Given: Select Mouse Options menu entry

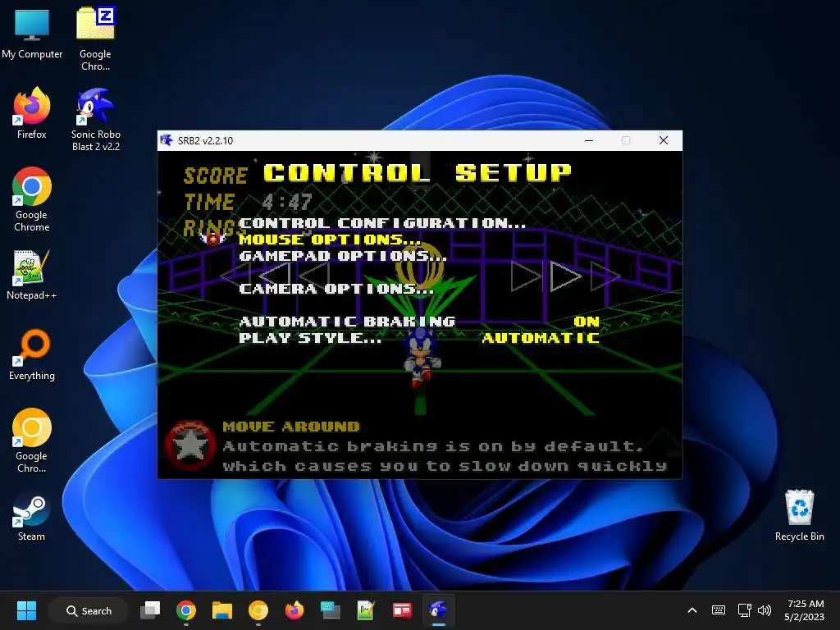Looking at the screenshot, I should (330, 240).
